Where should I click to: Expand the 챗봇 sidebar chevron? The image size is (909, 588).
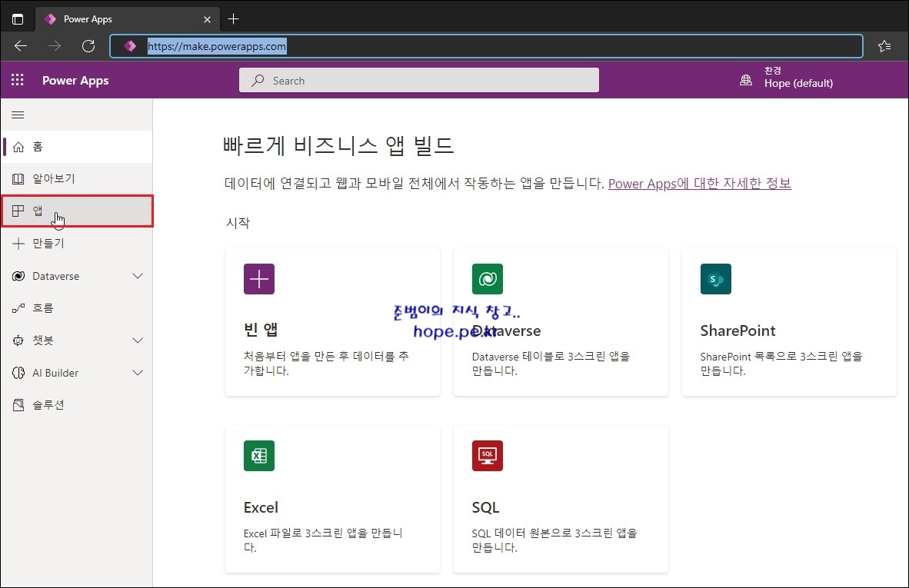tap(138, 341)
